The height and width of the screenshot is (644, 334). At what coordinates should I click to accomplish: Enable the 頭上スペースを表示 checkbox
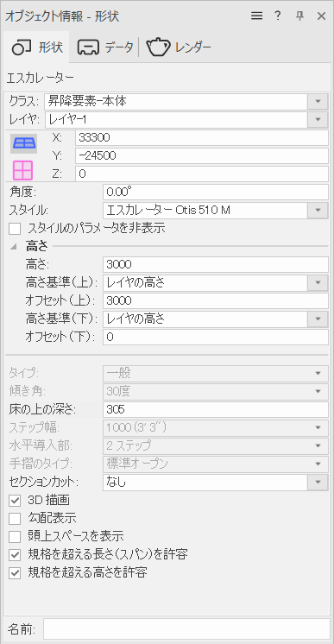click(15, 537)
